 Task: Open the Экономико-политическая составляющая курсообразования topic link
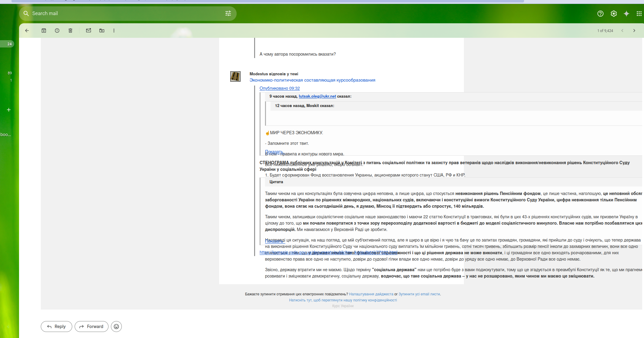pos(312,80)
